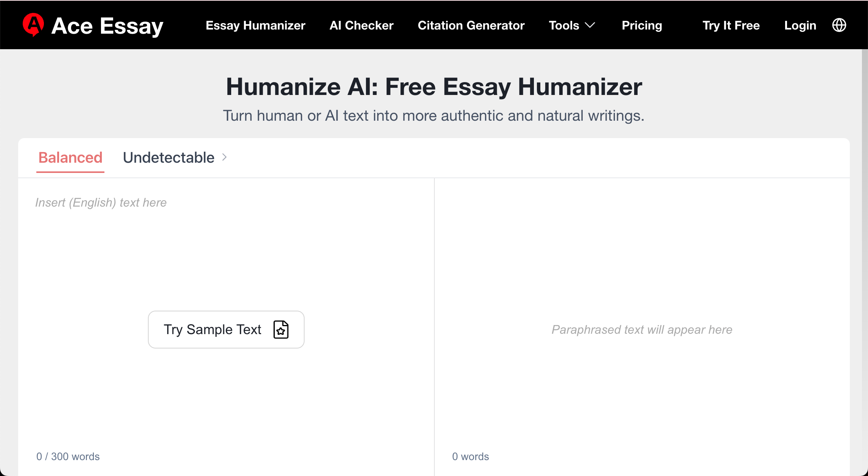
Task: Click the Try It Free button
Action: (x=731, y=25)
